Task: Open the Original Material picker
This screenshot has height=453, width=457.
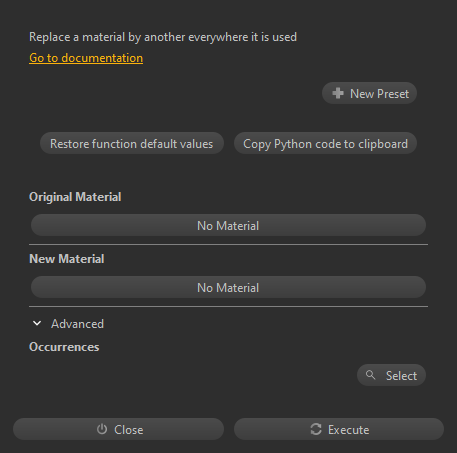Action: coord(228,225)
